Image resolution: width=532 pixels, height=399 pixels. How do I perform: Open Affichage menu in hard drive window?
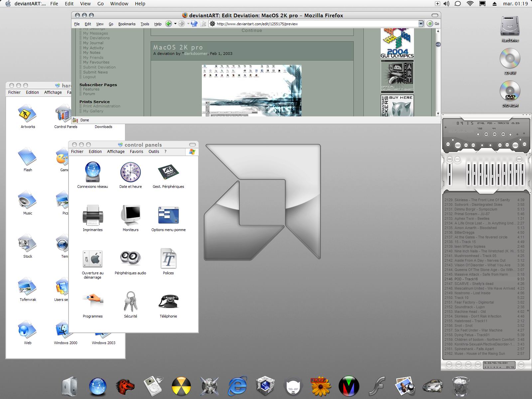coord(53,92)
